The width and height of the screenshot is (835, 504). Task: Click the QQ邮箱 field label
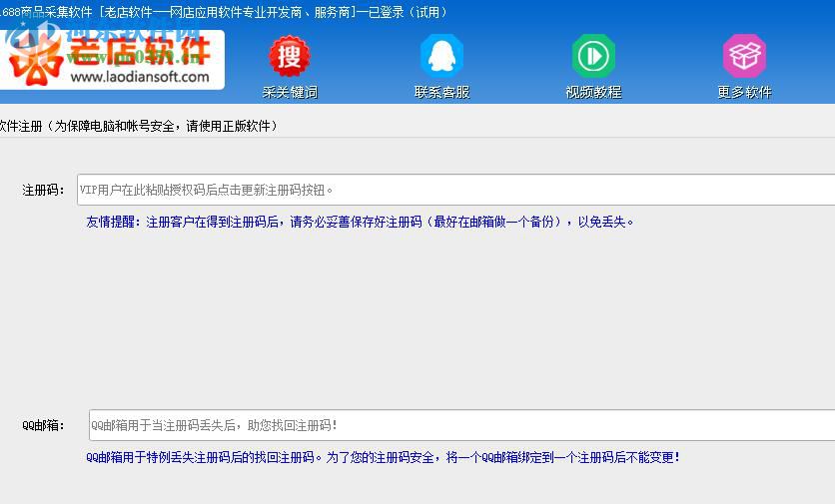pyautogui.click(x=43, y=425)
